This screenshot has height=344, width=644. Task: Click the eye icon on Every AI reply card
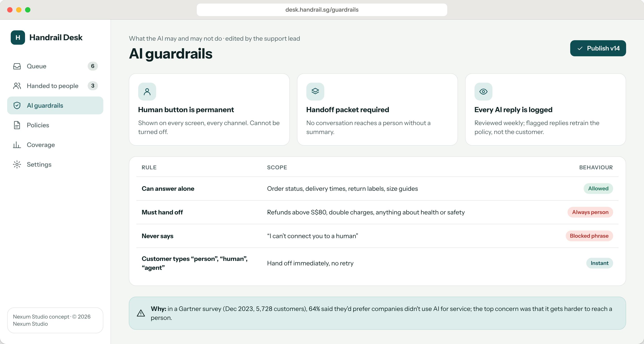(x=483, y=92)
